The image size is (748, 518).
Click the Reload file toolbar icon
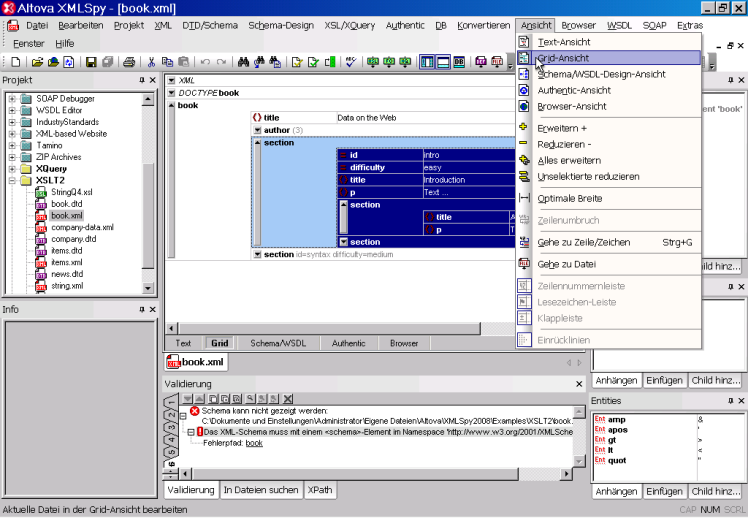[x=69, y=62]
